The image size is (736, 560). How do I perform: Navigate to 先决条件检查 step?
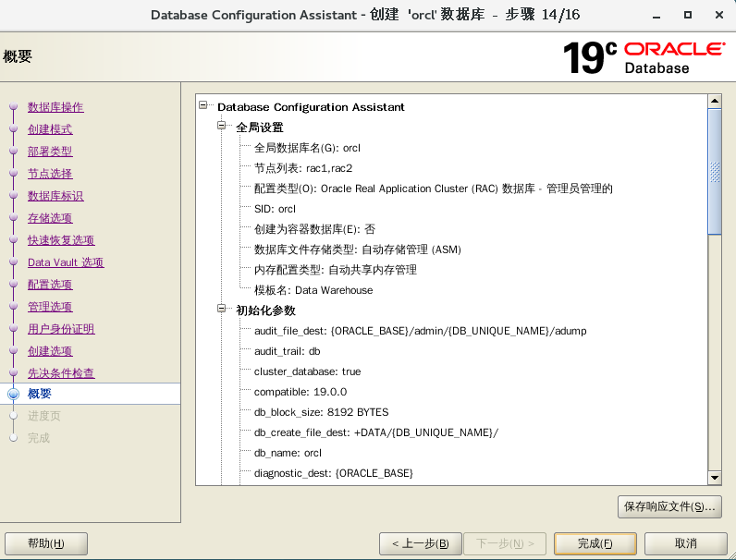tap(61, 373)
